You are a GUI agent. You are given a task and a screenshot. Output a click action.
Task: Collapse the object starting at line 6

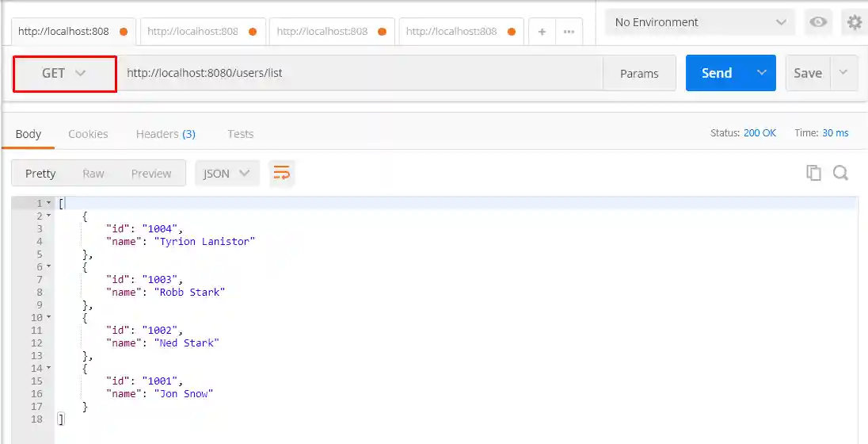coord(48,266)
